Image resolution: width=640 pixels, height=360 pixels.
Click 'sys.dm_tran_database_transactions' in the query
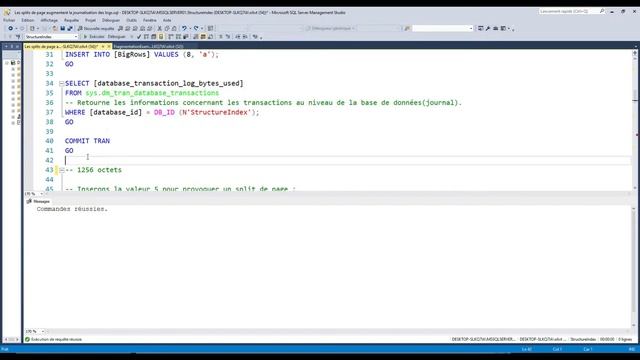point(152,93)
